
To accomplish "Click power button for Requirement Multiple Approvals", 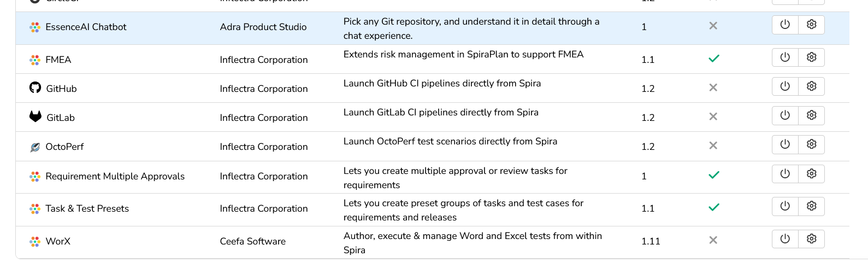I will pyautogui.click(x=785, y=174).
